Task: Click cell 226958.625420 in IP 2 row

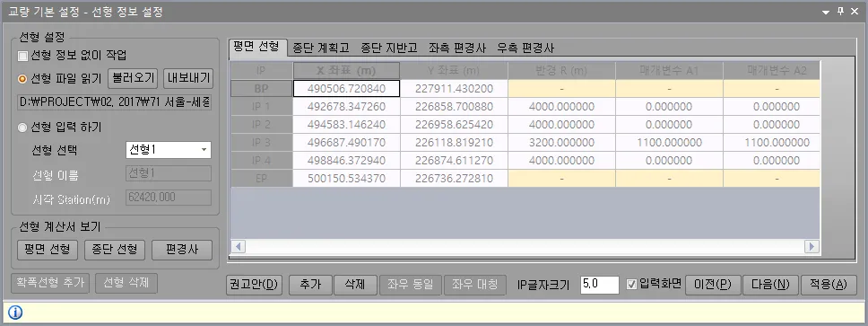Action: [x=454, y=125]
